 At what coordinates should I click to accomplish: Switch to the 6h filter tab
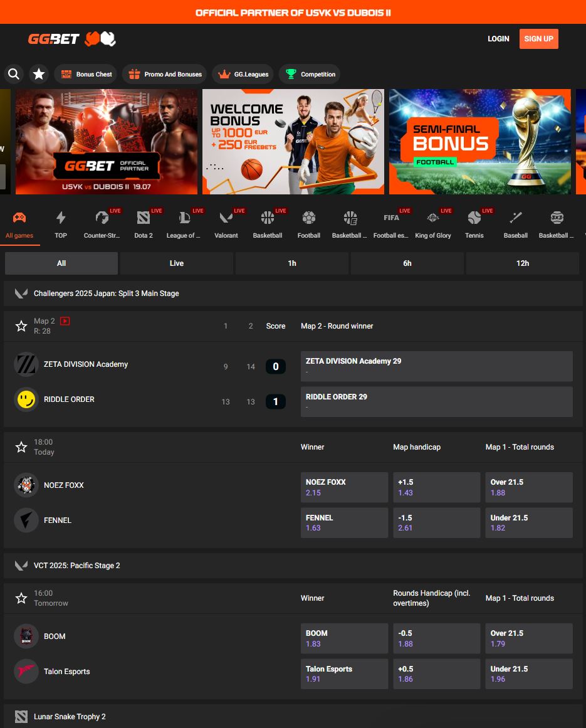407,263
